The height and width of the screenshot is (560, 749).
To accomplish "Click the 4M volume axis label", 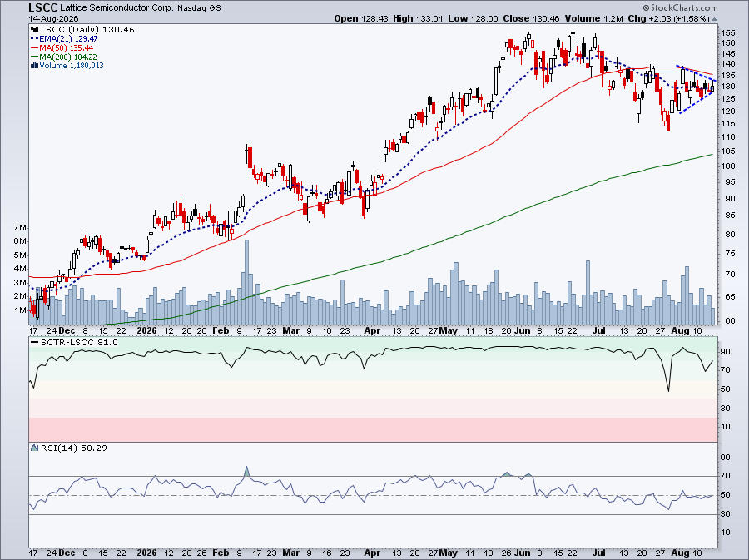I will click(x=20, y=269).
